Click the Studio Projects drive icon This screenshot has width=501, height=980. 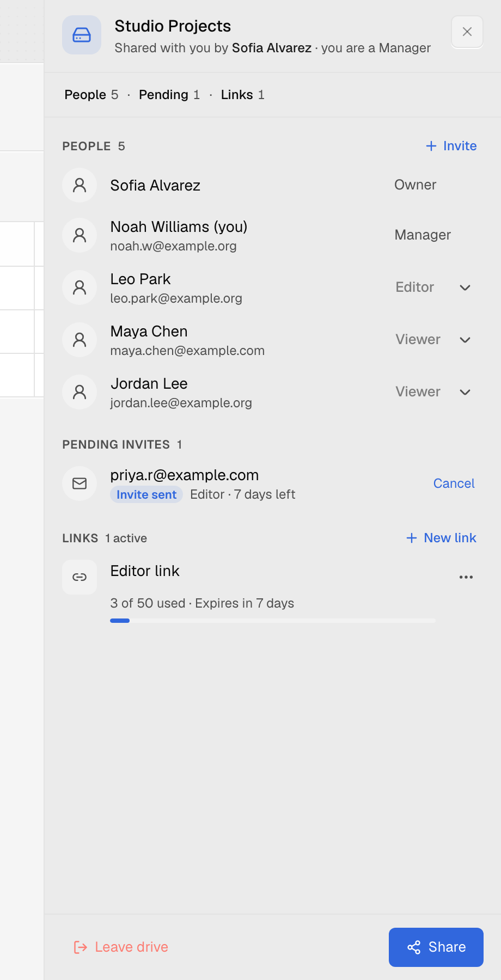pyautogui.click(x=82, y=35)
